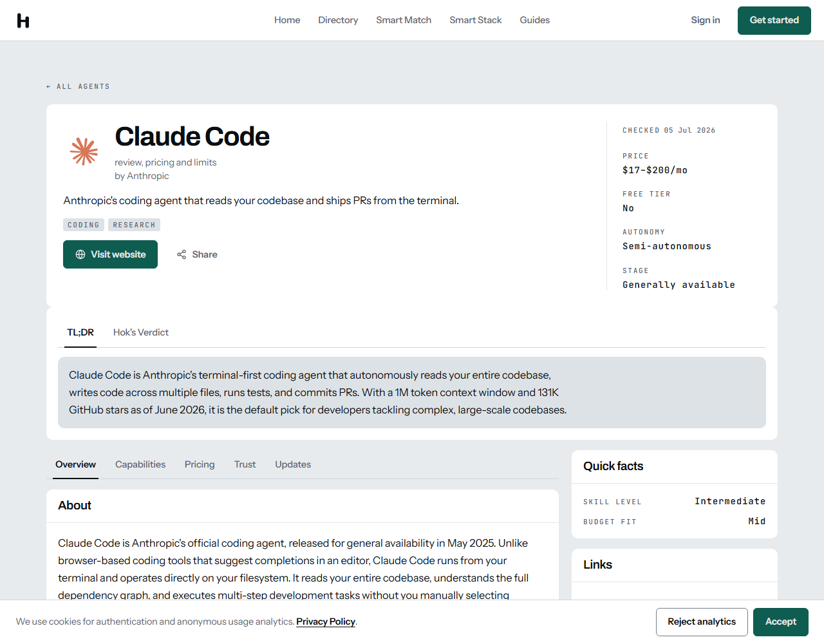Image resolution: width=824 pixels, height=644 pixels.
Task: Click the Claude Code heading
Action: 192,137
